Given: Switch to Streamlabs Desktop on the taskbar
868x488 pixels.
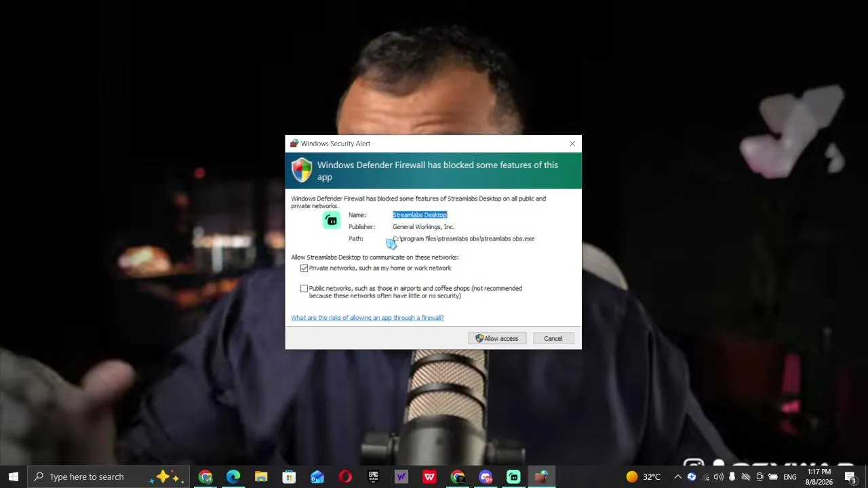Looking at the screenshot, I should coord(513,476).
